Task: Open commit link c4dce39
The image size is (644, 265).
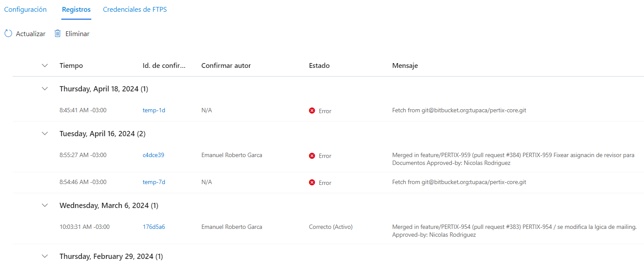Action: pos(153,155)
